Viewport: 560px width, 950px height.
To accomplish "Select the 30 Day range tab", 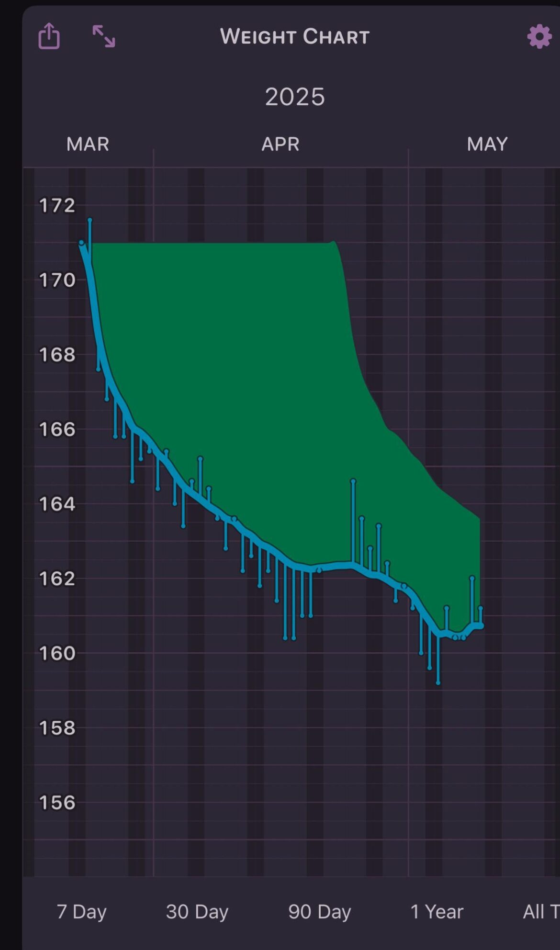I will click(x=197, y=912).
